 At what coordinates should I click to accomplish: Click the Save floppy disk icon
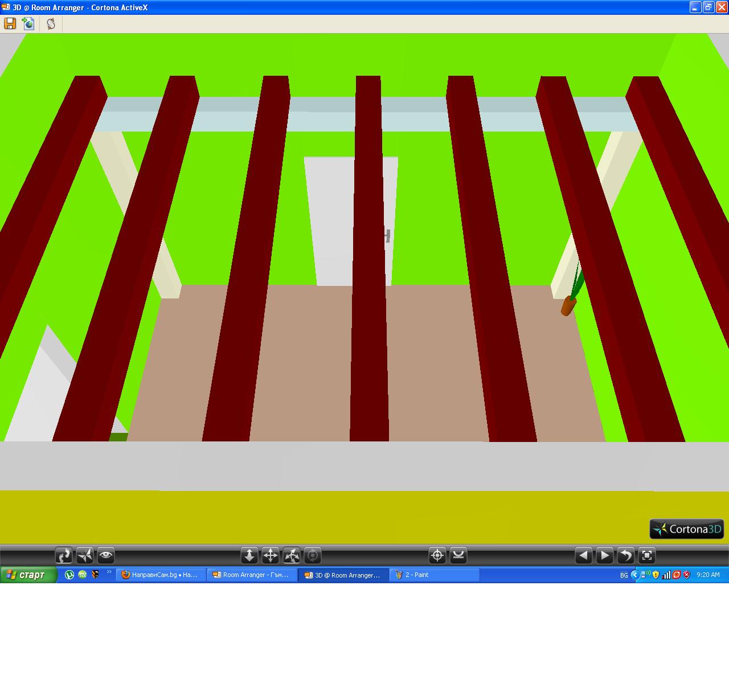(10, 23)
